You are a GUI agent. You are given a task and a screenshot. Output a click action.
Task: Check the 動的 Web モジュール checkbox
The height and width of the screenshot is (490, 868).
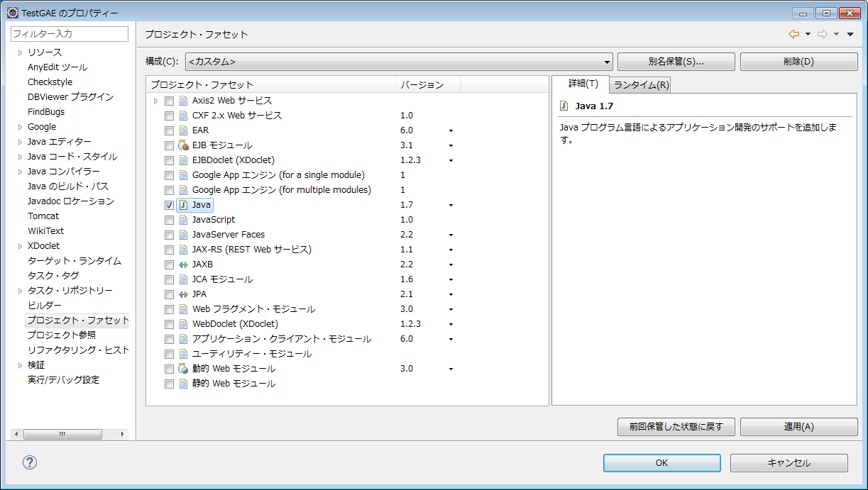point(169,369)
